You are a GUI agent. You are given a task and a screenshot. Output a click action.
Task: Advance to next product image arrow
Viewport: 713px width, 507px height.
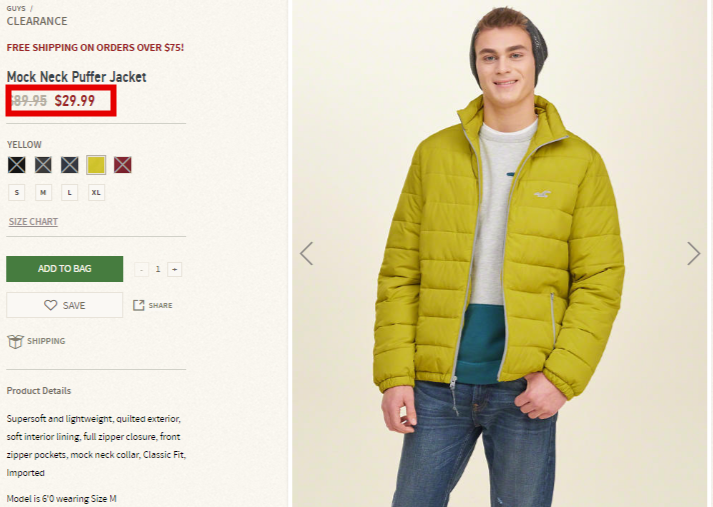point(693,253)
